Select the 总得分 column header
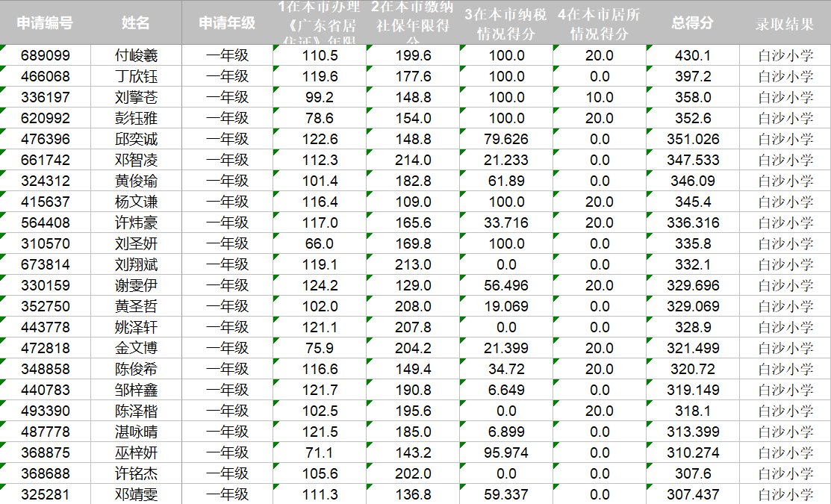831x504 pixels. coord(692,23)
